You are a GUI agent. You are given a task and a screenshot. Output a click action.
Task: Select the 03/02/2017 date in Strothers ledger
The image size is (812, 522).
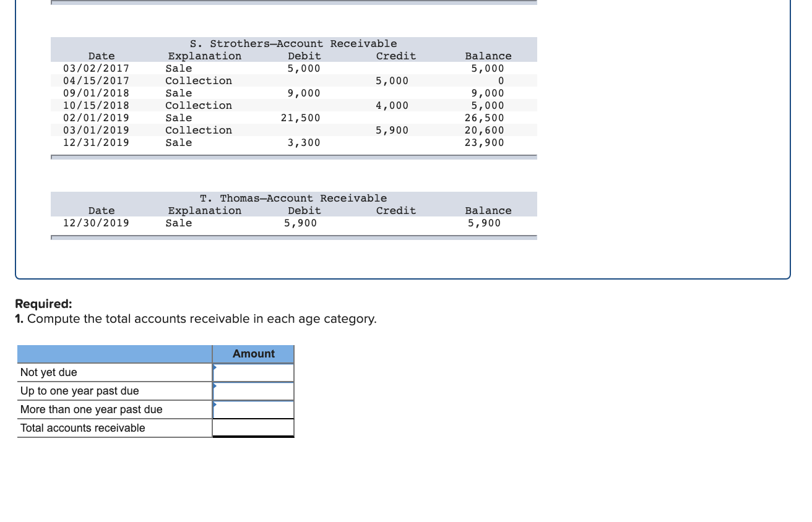click(x=97, y=69)
